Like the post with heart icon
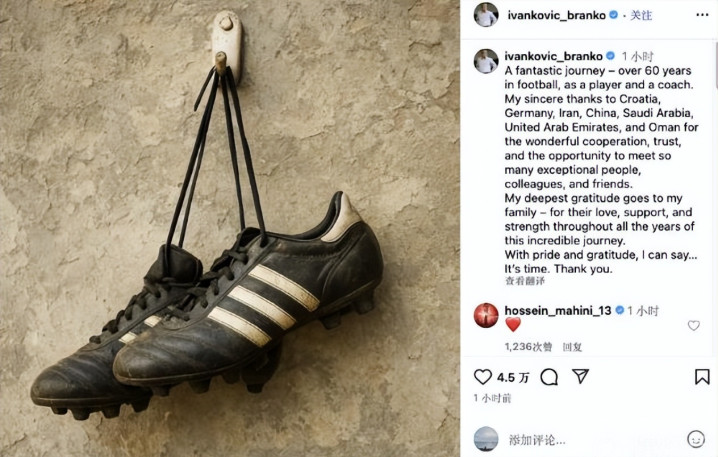This screenshot has height=457, width=718. click(x=482, y=377)
